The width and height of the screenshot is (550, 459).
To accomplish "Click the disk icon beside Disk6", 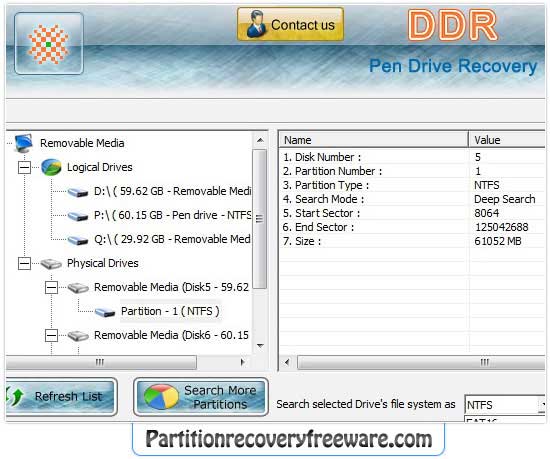I will click(78, 336).
